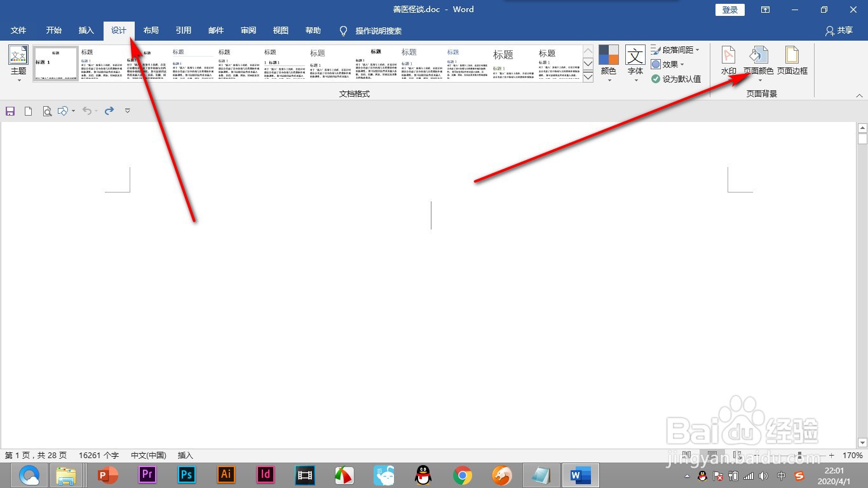The height and width of the screenshot is (488, 868).
Task: Select the first highlighted style set thumbnail
Action: (56, 63)
